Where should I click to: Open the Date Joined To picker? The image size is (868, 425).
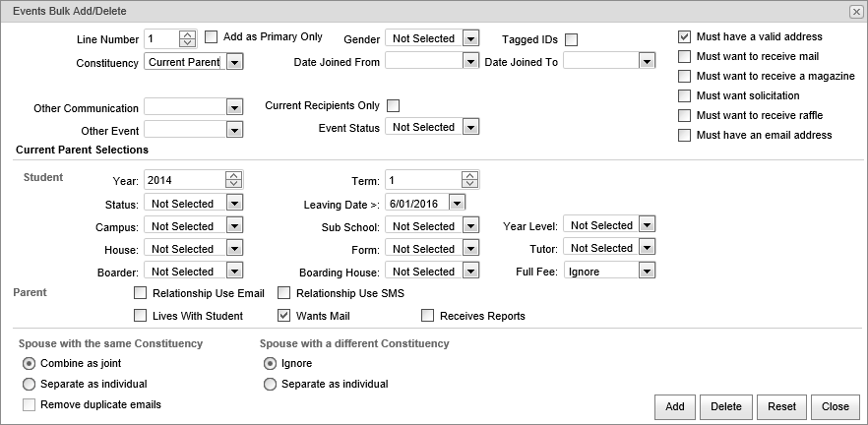pyautogui.click(x=648, y=61)
